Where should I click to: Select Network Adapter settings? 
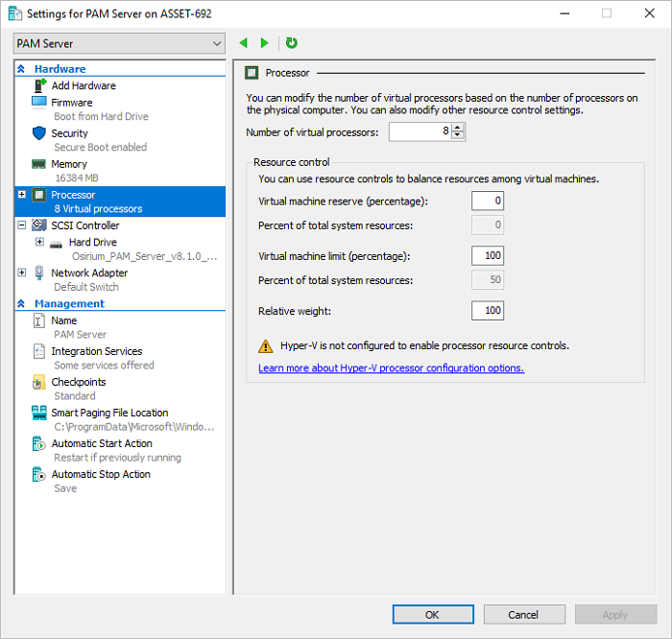pos(89,272)
